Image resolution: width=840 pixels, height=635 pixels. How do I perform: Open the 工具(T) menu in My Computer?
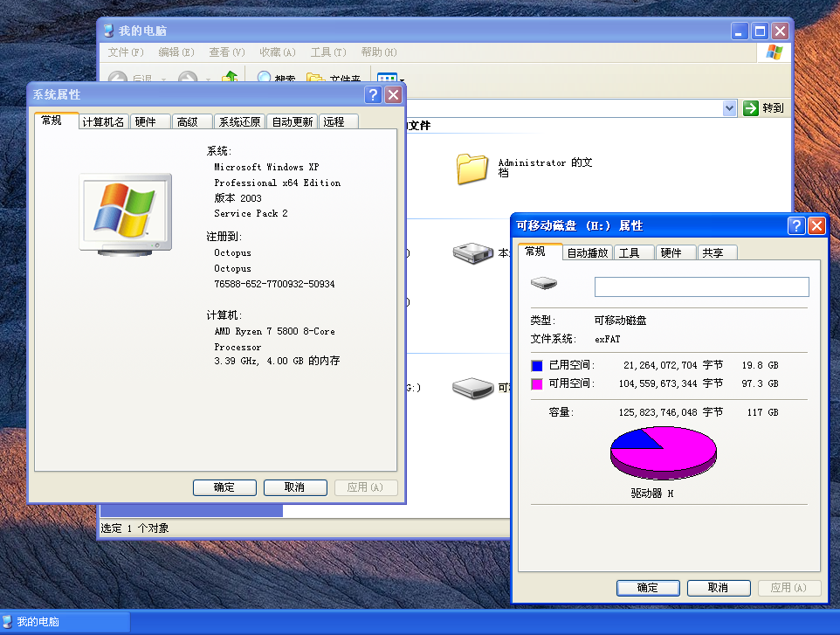pyautogui.click(x=328, y=52)
